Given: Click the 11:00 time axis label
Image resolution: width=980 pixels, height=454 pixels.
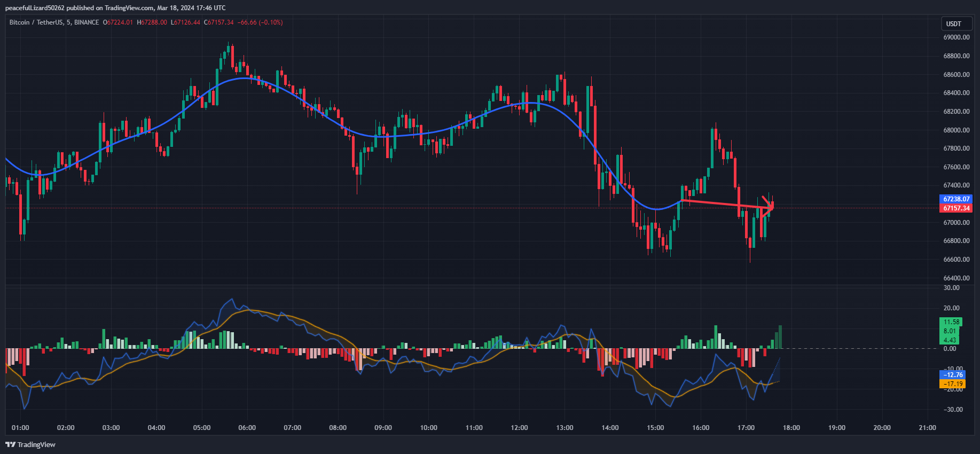Looking at the screenshot, I should click(x=474, y=428).
